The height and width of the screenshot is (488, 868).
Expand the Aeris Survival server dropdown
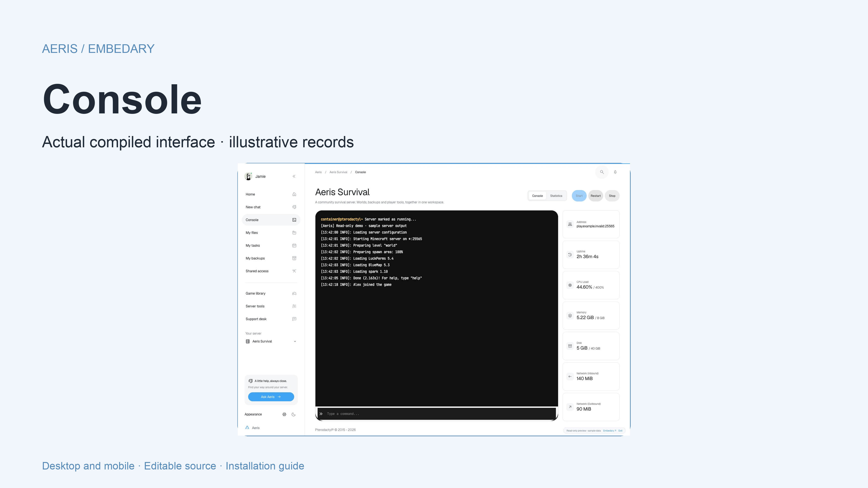pos(271,342)
